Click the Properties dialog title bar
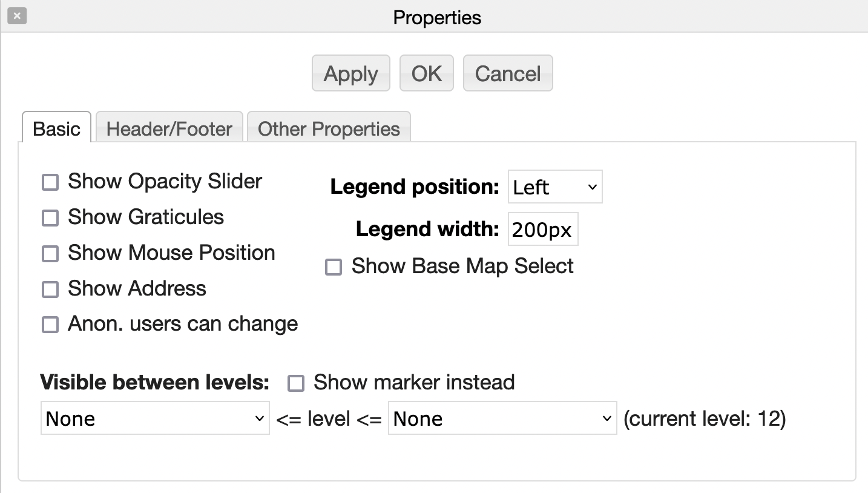 (437, 17)
